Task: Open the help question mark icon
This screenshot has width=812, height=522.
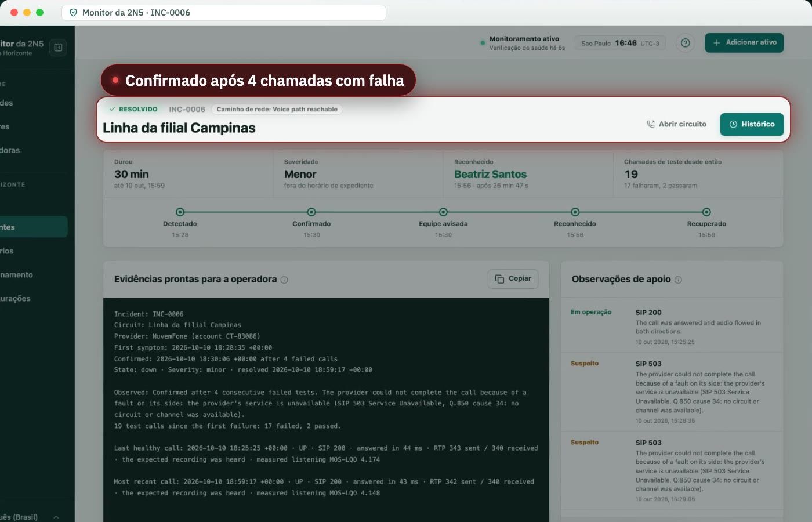Action: point(685,43)
